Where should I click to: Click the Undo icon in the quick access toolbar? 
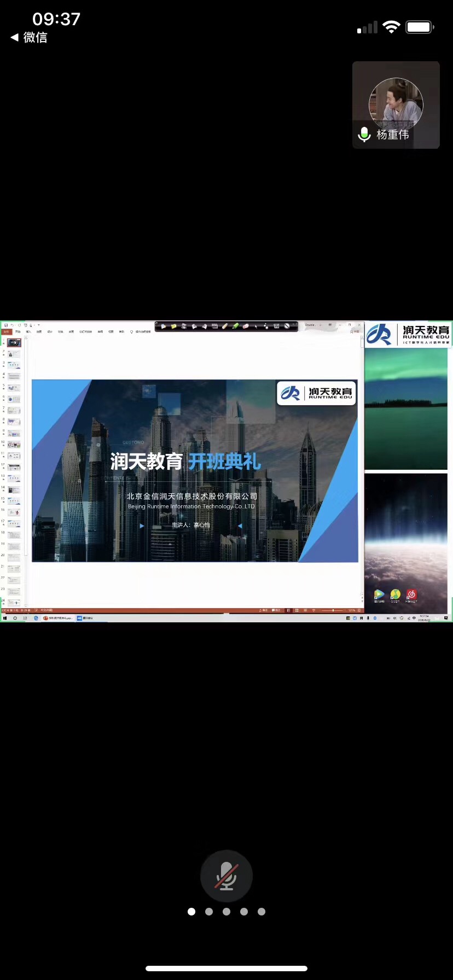coord(12,325)
